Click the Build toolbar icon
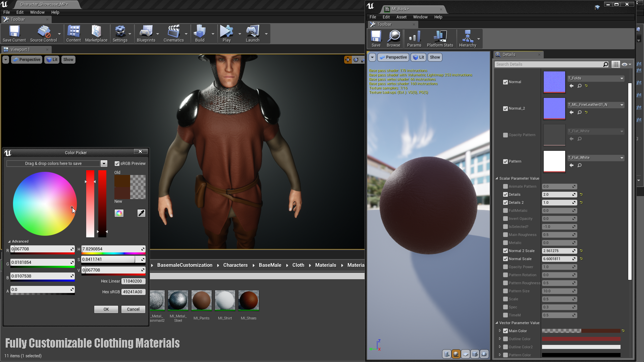Screen dimensions: 644x362 (x=200, y=34)
